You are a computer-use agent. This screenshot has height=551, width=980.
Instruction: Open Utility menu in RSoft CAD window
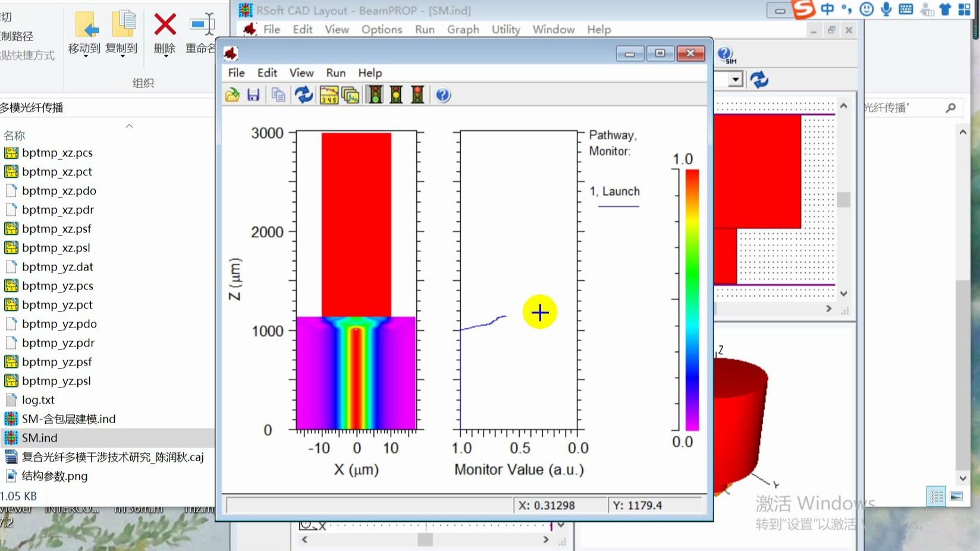505,29
